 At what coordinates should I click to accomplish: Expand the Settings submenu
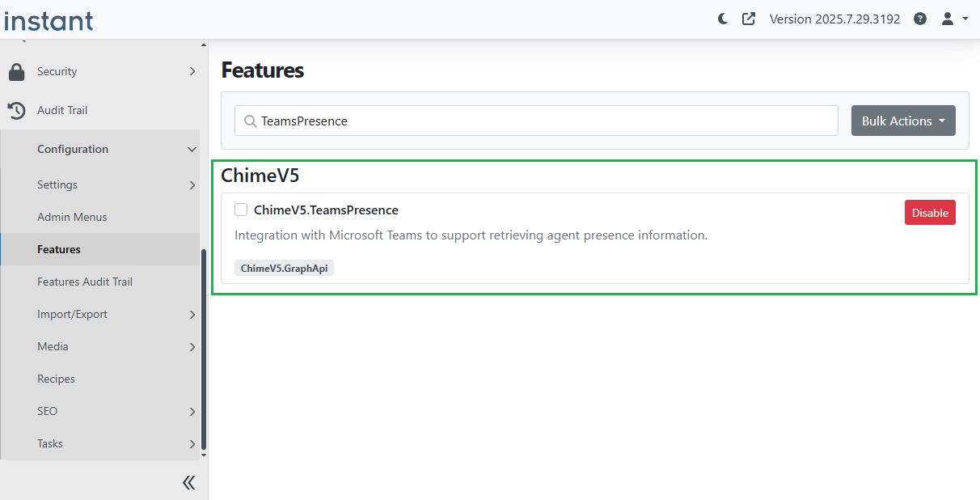pyautogui.click(x=192, y=185)
